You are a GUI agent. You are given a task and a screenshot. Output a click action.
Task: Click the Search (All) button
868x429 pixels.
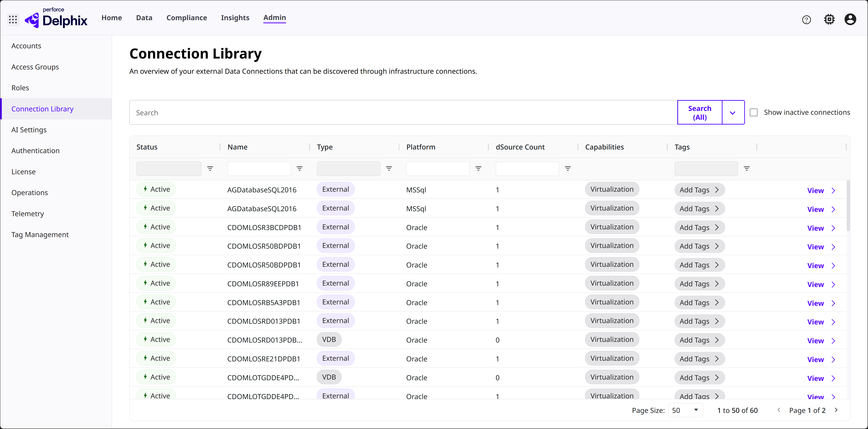700,113
